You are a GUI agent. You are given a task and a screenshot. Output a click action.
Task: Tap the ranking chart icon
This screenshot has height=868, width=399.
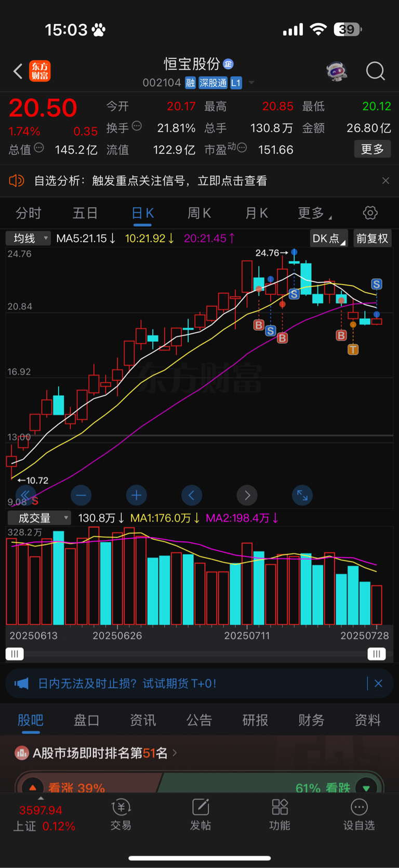click(21, 753)
